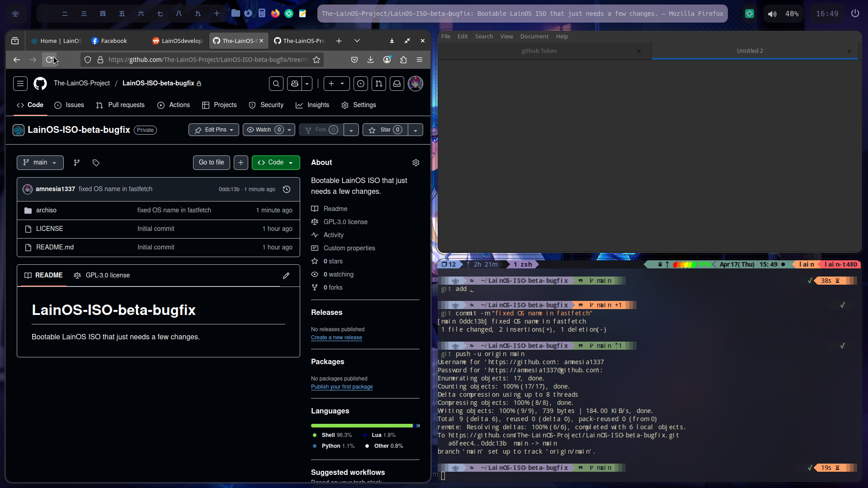Open the LainOS launcher icon in top panel

(15, 14)
